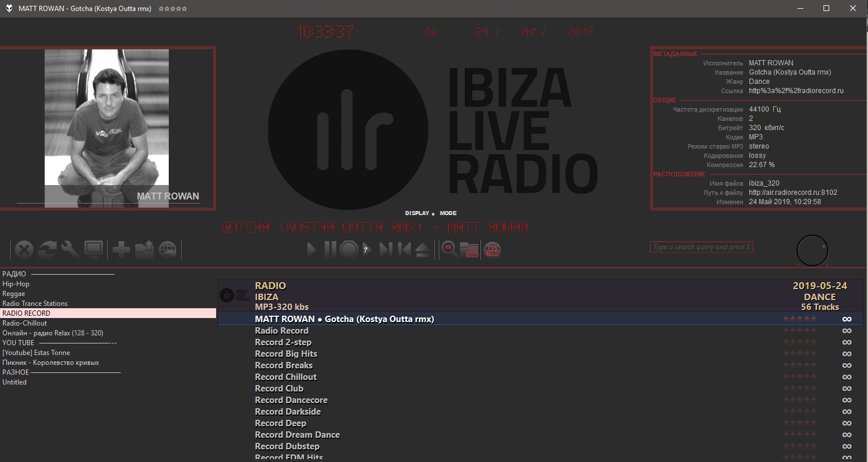Pause the current stream
Viewport: 868px width, 462px height.
pyautogui.click(x=329, y=249)
